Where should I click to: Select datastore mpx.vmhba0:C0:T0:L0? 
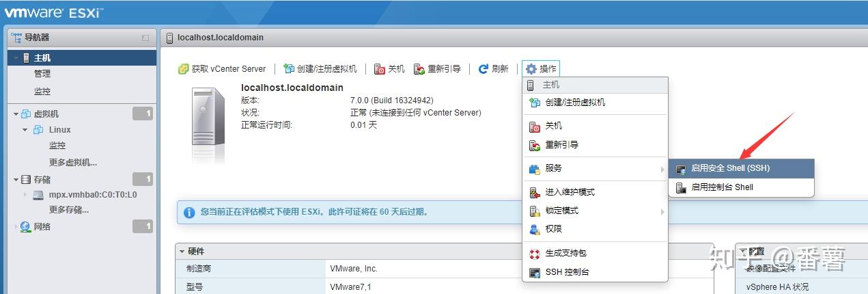93,195
